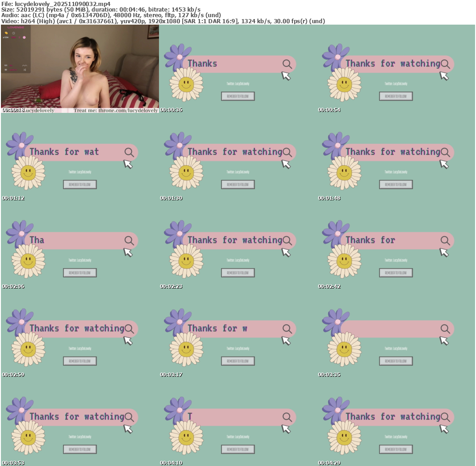Click the smiley daisy in the 00:02:06 frame

[28, 261]
